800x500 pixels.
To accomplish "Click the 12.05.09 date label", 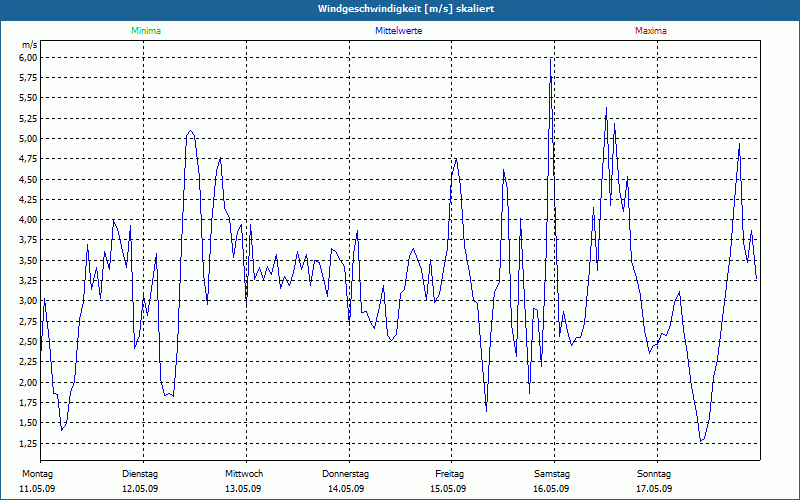I will [140, 489].
